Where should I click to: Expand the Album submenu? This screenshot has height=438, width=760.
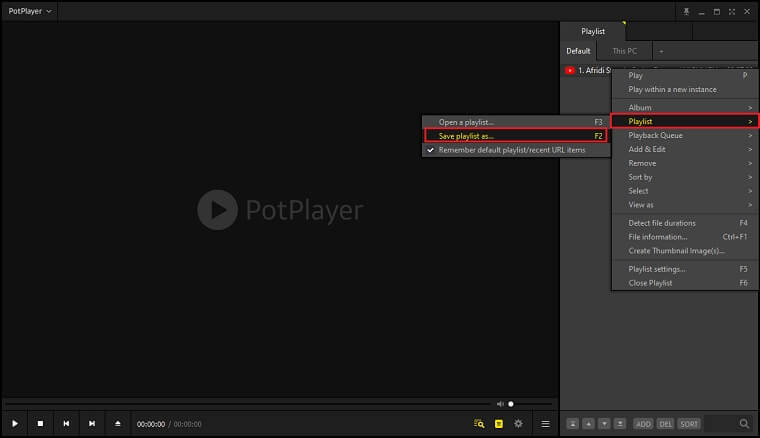[685, 108]
